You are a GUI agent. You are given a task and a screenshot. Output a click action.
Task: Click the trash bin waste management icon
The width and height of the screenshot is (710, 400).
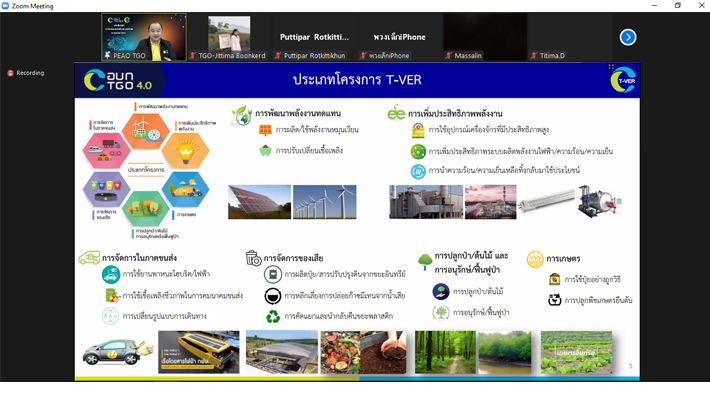253,258
